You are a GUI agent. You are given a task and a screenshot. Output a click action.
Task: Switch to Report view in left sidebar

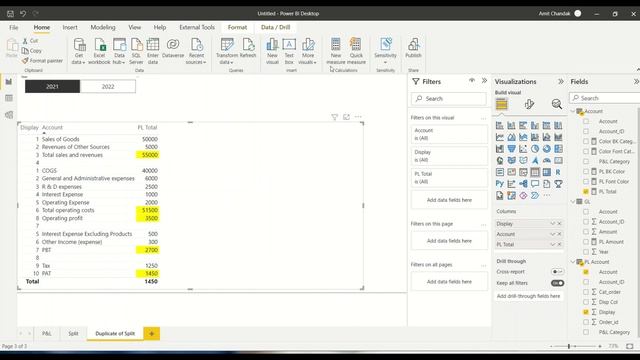click(9, 82)
